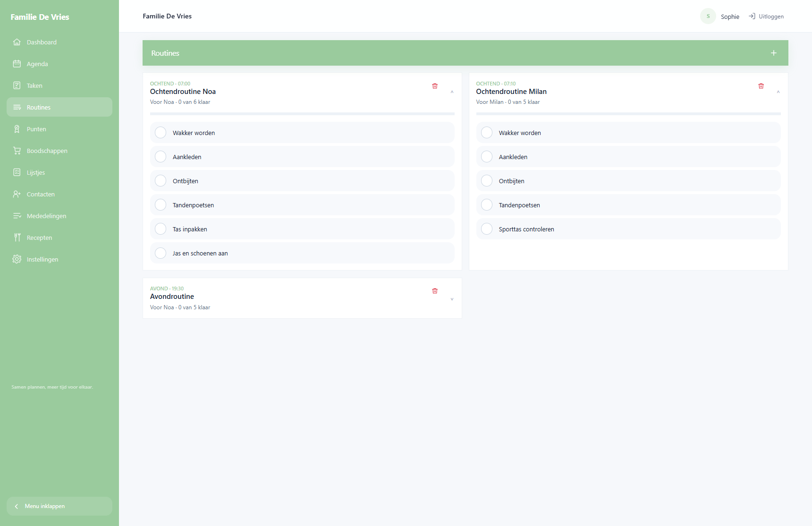Image resolution: width=812 pixels, height=526 pixels.
Task: Click the Dashboard home icon
Action: click(x=17, y=42)
